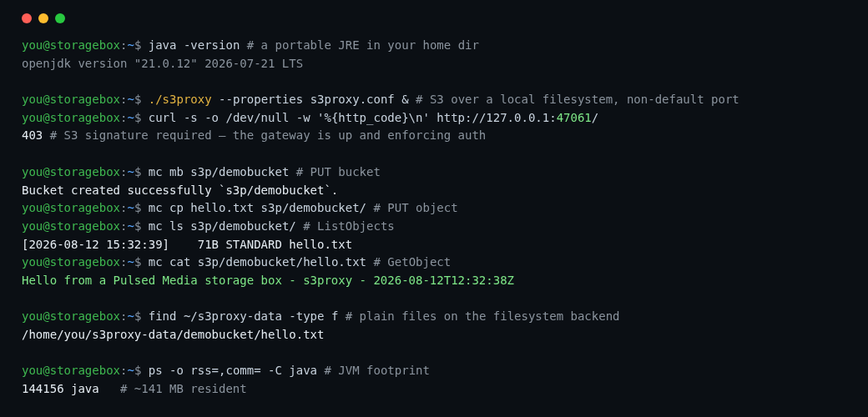Click the timestamp [2026-08-12 15:32:39]
The width and height of the screenshot is (868, 417).
pyautogui.click(x=95, y=244)
